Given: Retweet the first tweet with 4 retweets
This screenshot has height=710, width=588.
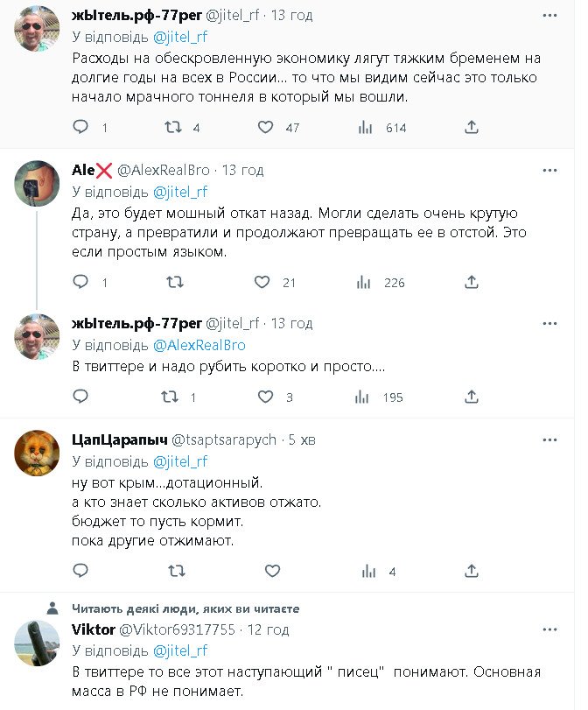Looking at the screenshot, I should coord(174,127).
